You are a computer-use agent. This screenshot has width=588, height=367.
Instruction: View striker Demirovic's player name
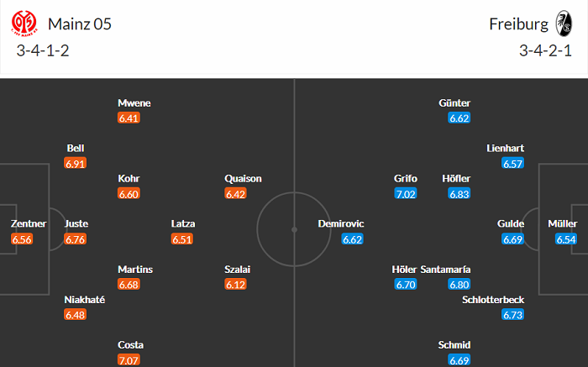tap(341, 224)
